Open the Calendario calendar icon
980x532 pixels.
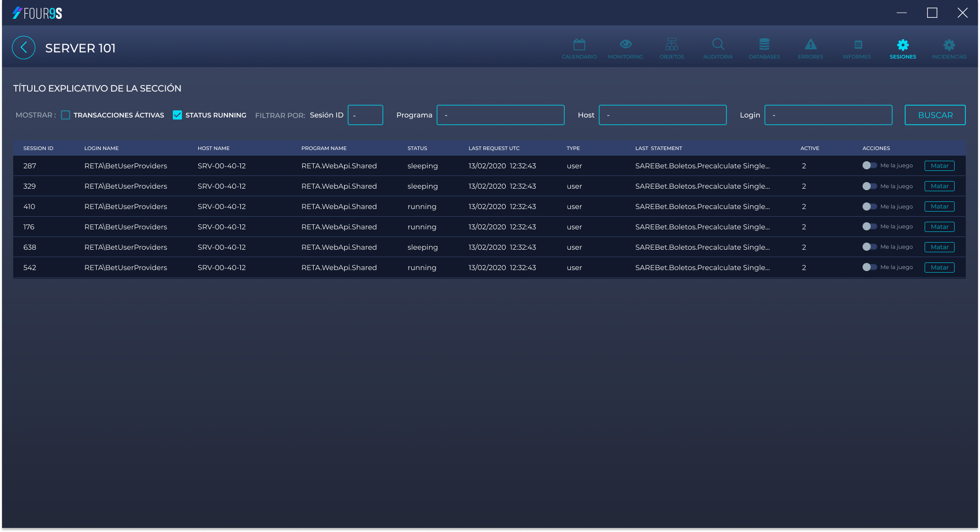pos(579,45)
